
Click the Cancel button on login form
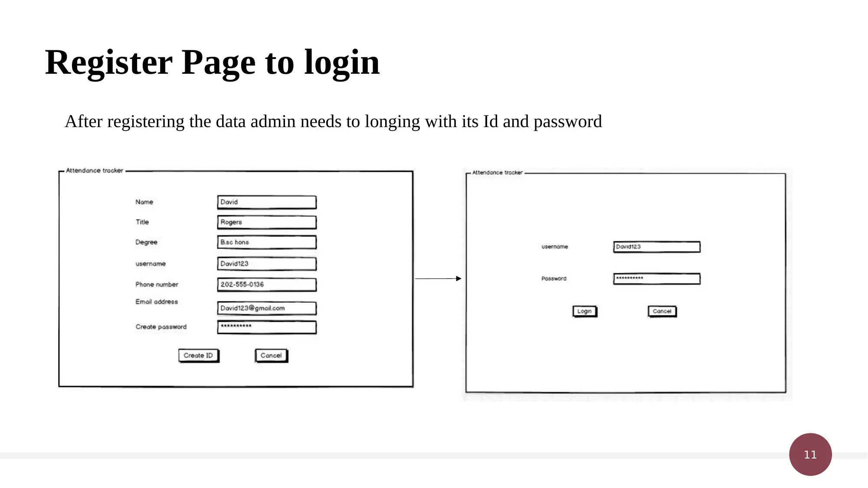pyautogui.click(x=661, y=311)
